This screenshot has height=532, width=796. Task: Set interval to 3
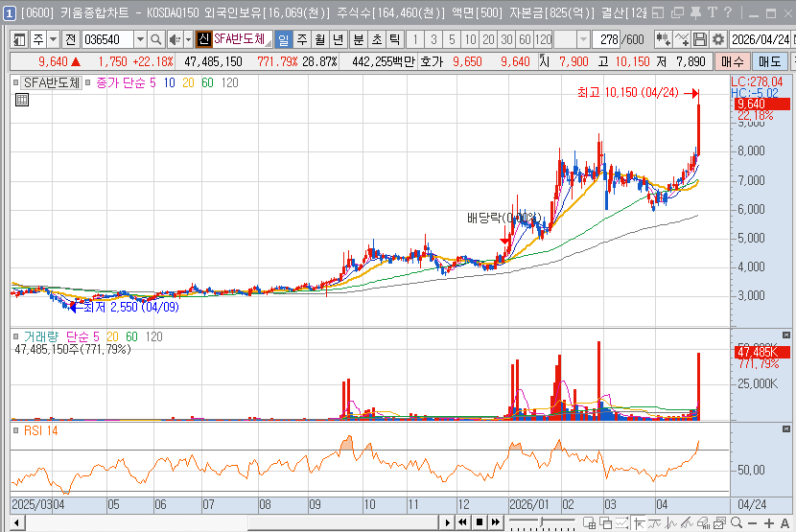pos(433,39)
